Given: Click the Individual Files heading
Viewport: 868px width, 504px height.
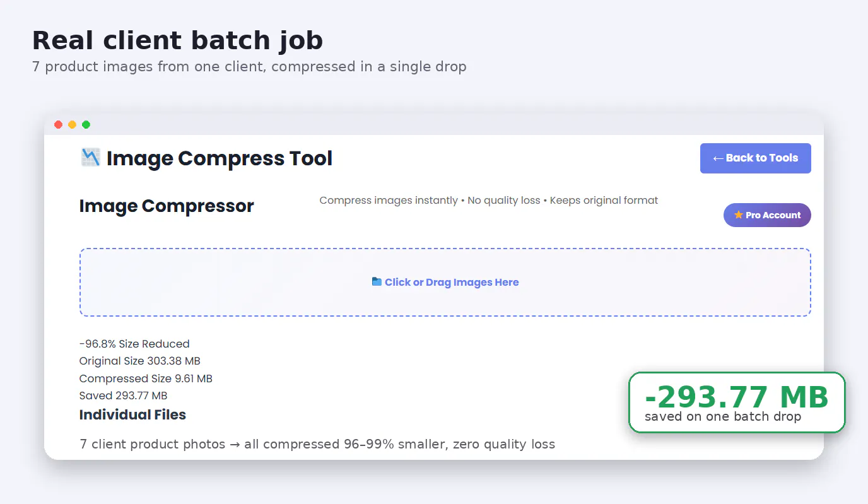Looking at the screenshot, I should click(x=132, y=415).
